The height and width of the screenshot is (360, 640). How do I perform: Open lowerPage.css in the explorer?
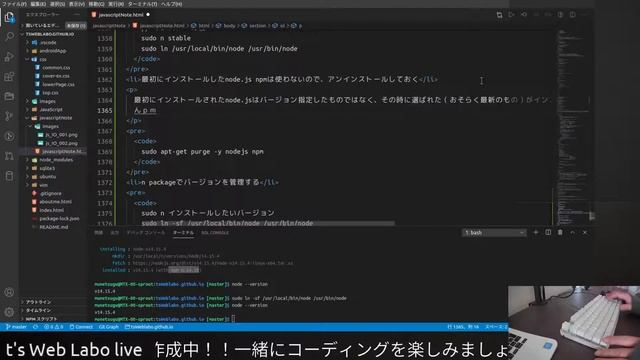coord(58,84)
